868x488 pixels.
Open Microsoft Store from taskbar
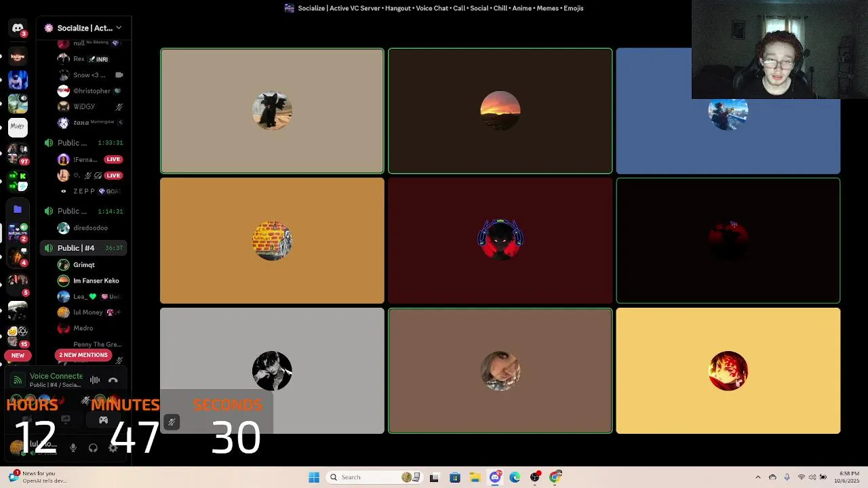454,477
